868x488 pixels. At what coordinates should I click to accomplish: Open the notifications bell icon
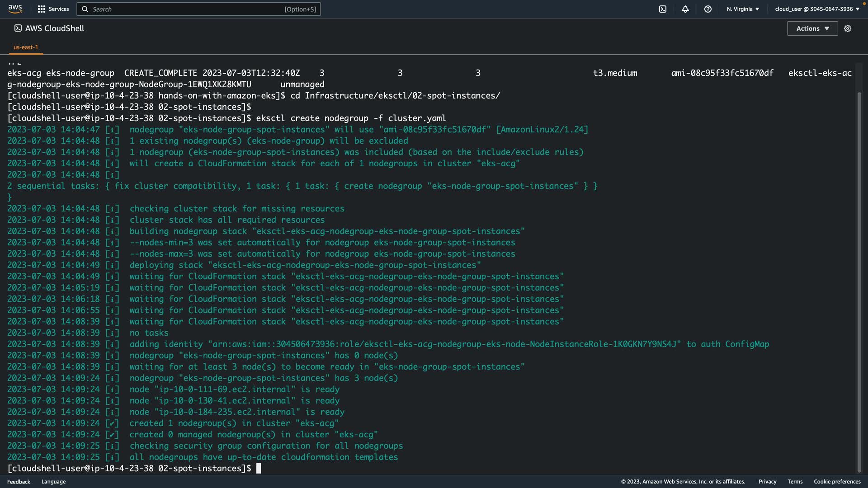pyautogui.click(x=685, y=9)
